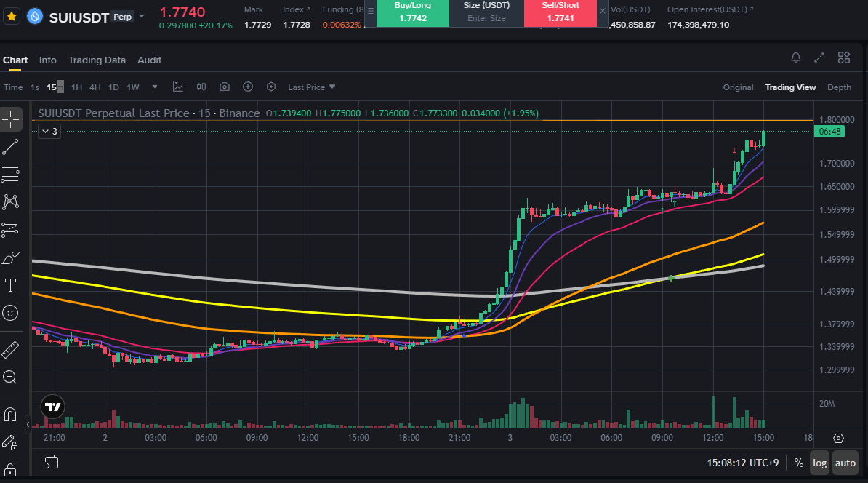Image resolution: width=868 pixels, height=483 pixels.
Task: Select the brush drawing tool
Action: click(10, 258)
